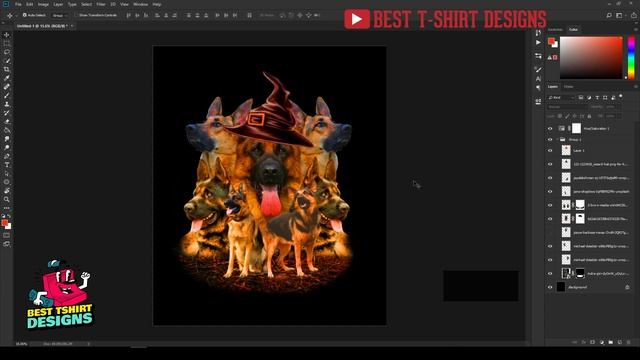Image resolution: width=640 pixels, height=360 pixels.
Task: Toggle Quick Mask mode in toolbar
Action: 7,235
